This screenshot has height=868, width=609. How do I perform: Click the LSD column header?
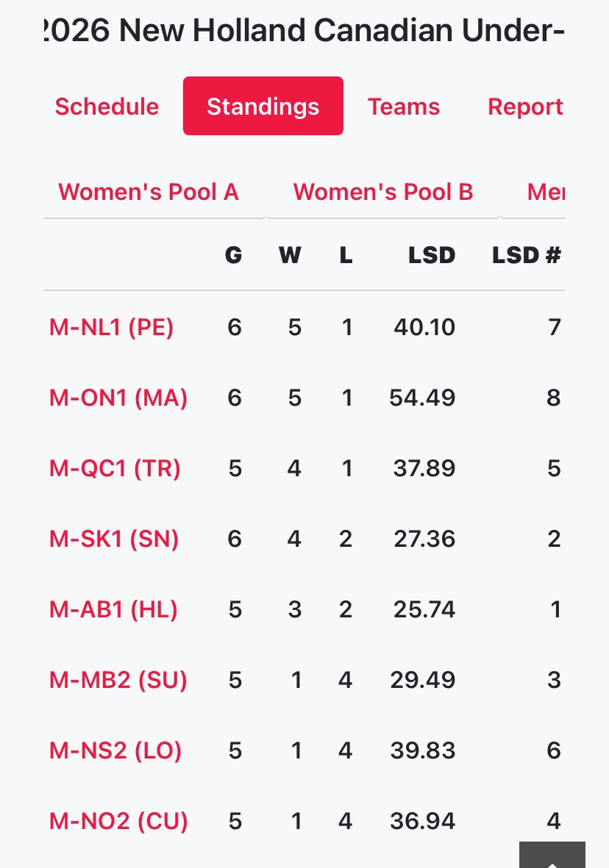point(432,255)
